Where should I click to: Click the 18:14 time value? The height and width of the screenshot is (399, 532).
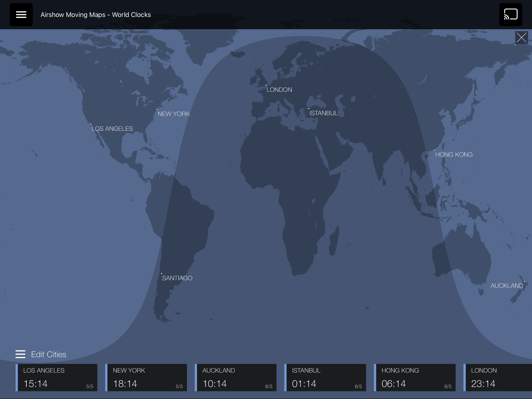pyautogui.click(x=125, y=384)
